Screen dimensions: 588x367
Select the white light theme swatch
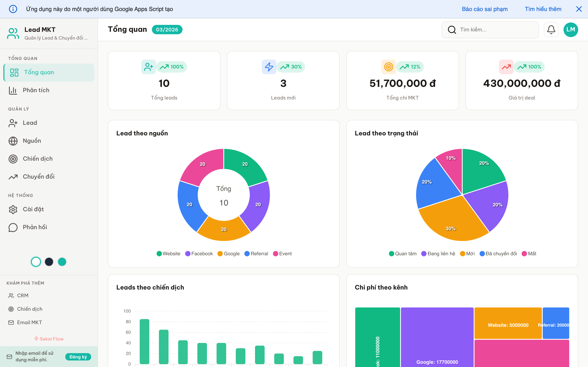tap(36, 262)
